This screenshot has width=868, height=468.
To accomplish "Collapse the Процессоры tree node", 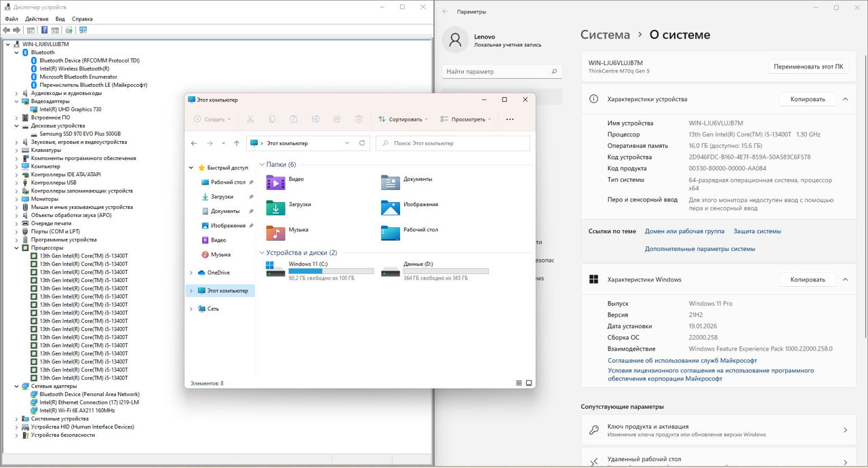I will click(17, 248).
